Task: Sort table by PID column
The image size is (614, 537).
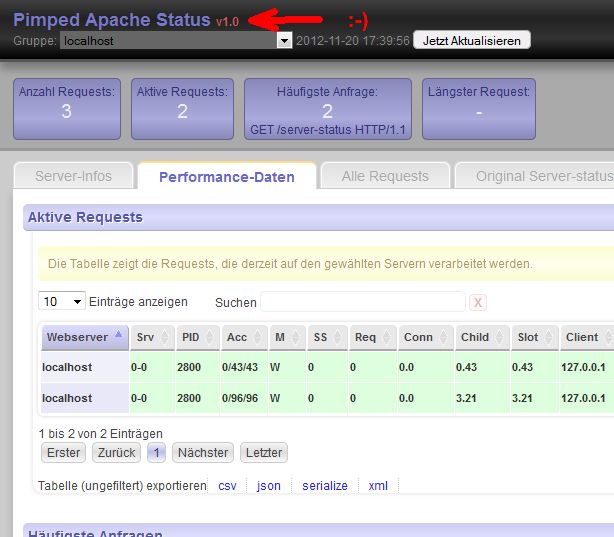Action: (198, 337)
